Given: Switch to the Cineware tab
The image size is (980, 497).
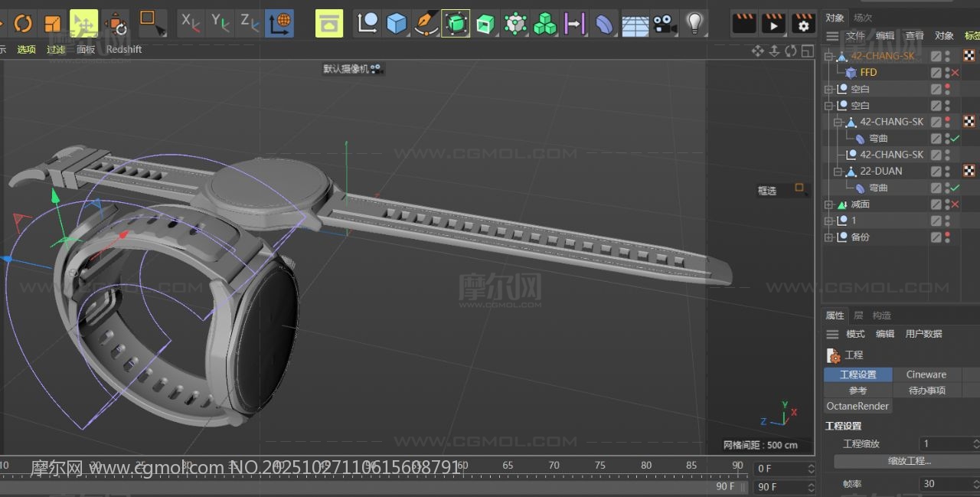Looking at the screenshot, I should pos(926,374).
